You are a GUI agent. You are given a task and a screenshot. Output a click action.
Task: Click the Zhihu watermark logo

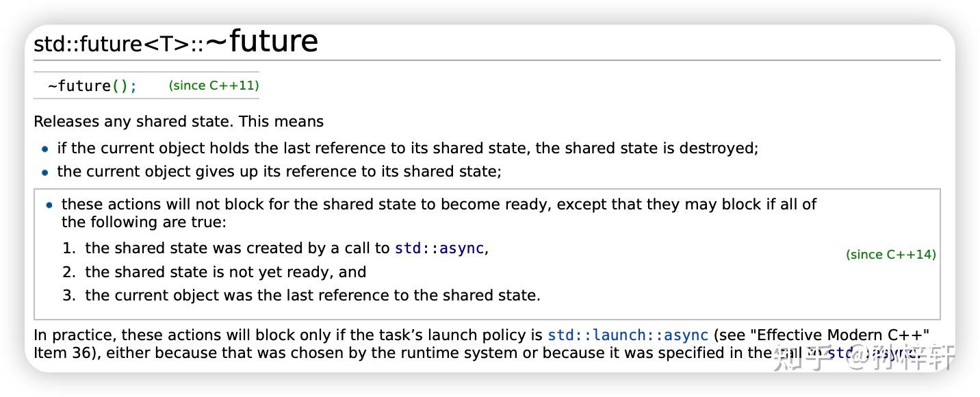pos(802,357)
